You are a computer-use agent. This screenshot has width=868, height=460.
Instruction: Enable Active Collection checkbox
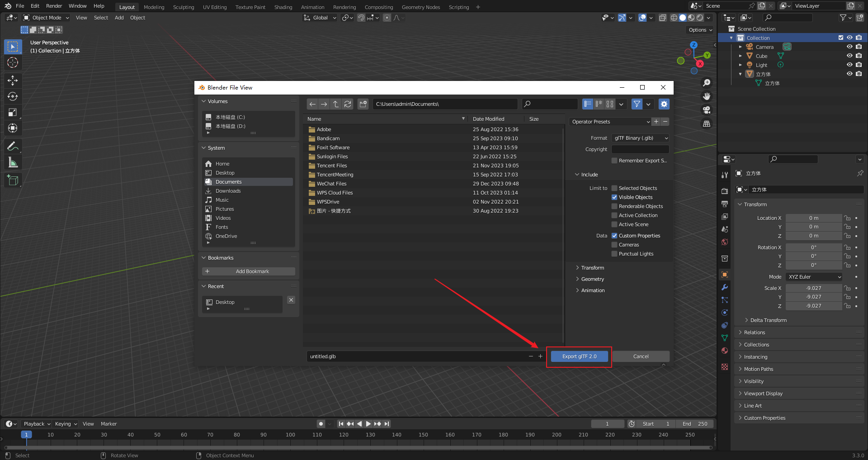(x=614, y=215)
